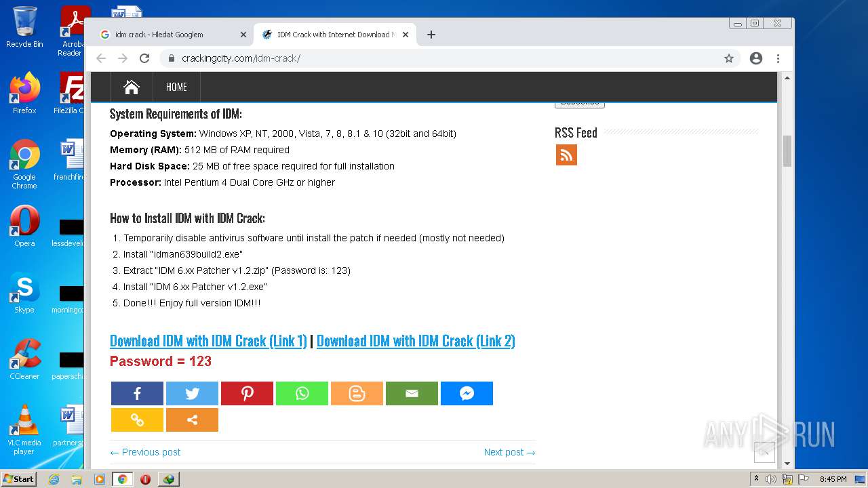
Task: Click the scrollbar up arrow
Action: pyautogui.click(x=787, y=78)
